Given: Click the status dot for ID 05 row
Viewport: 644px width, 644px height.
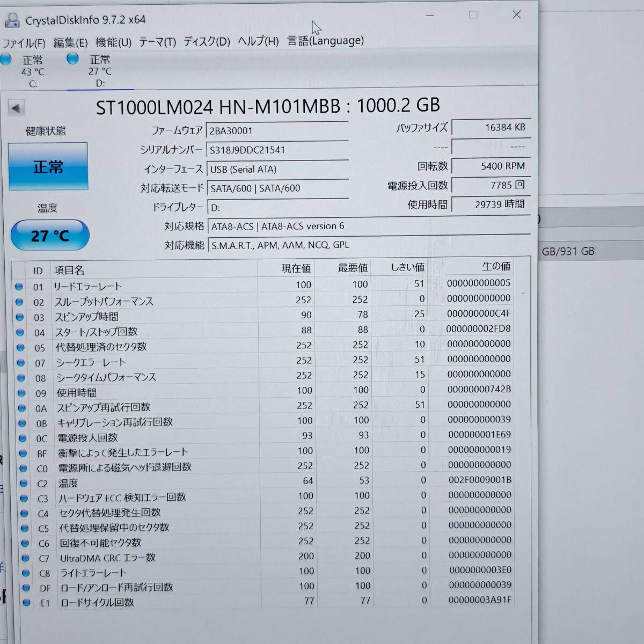Looking at the screenshot, I should [x=20, y=348].
